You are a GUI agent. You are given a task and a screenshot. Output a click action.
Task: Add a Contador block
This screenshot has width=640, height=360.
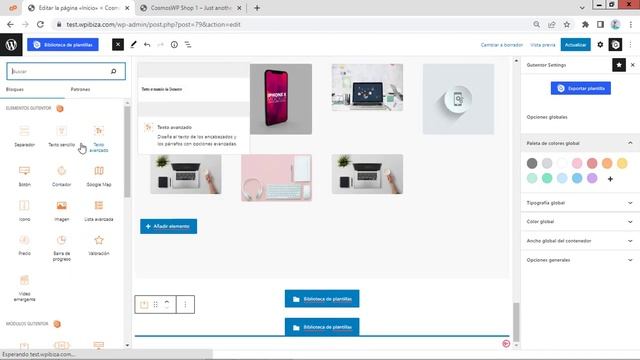click(x=61, y=176)
